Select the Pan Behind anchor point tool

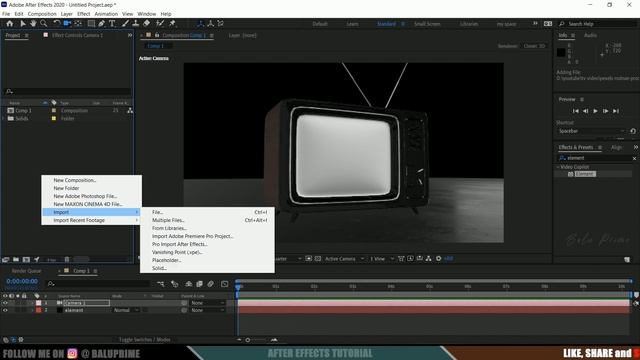(78, 24)
